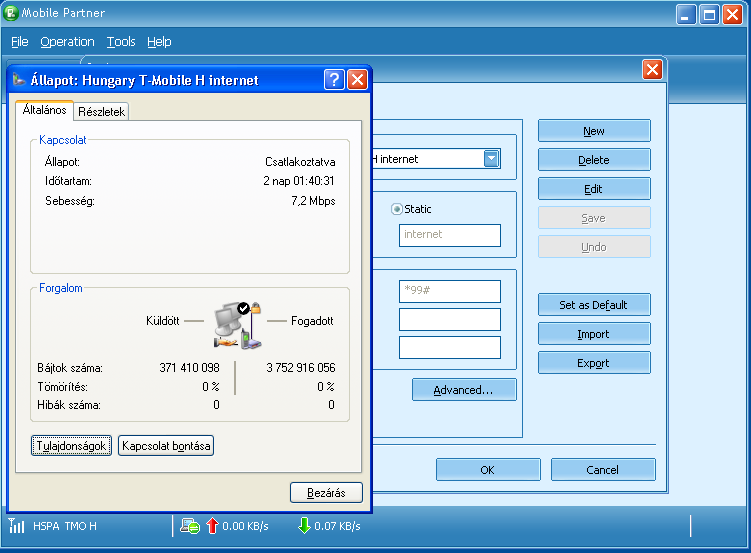Click the green download speed arrow

tap(304, 526)
